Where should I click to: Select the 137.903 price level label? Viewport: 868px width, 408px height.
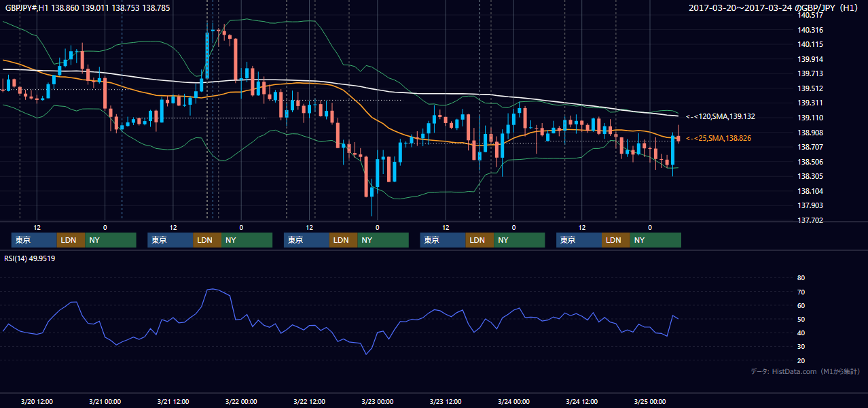(810, 205)
